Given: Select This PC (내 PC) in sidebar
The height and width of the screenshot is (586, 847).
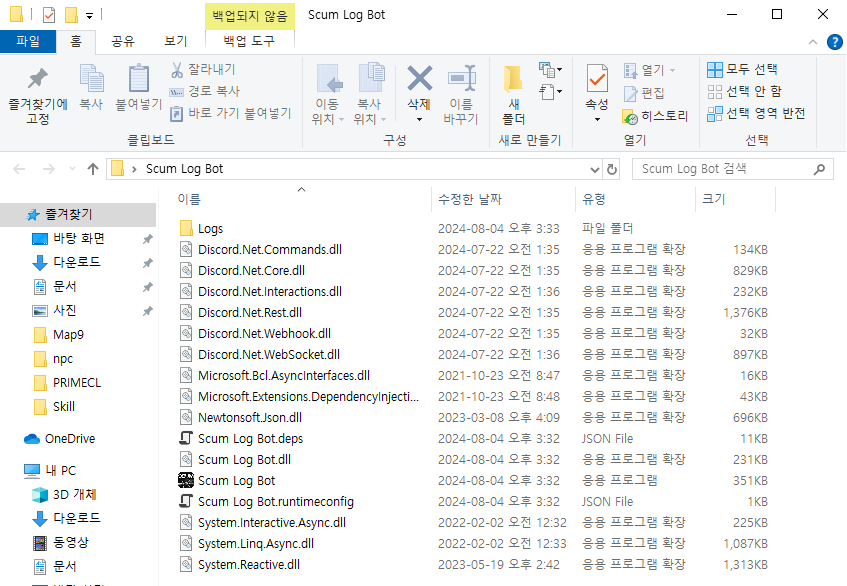Looking at the screenshot, I should [x=60, y=470].
